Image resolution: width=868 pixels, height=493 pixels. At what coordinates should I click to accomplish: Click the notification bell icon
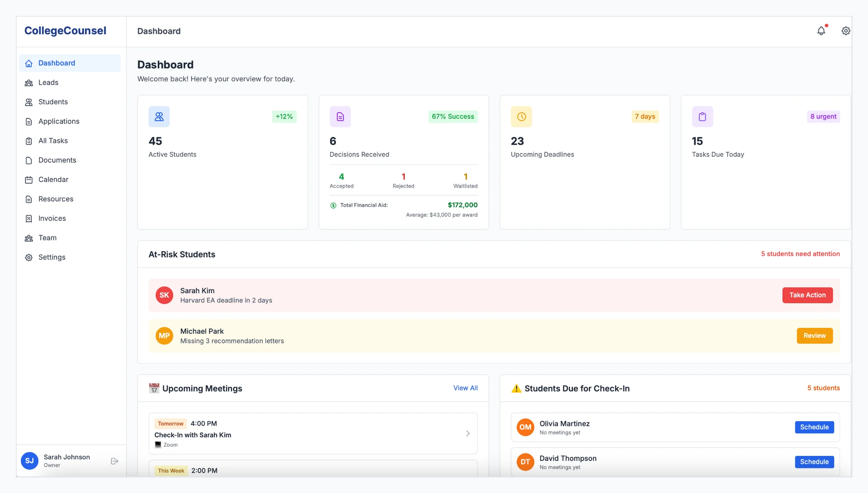click(821, 30)
